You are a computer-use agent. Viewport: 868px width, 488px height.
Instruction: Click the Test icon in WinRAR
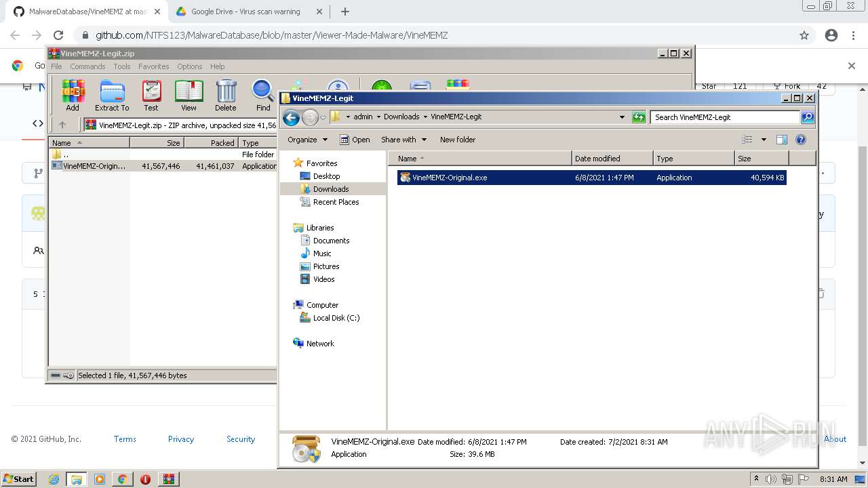coord(151,95)
